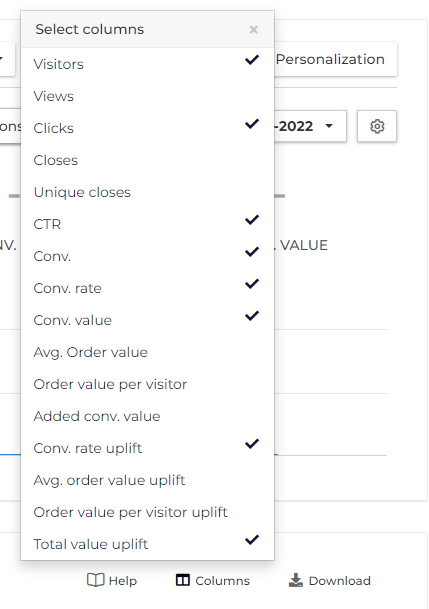Toggle off the CTR column checkmark
This screenshot has height=609, width=429.
pos(252,220)
